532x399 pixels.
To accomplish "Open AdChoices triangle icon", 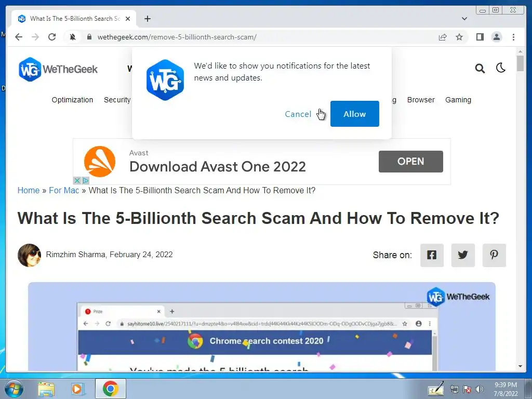I will point(85,180).
